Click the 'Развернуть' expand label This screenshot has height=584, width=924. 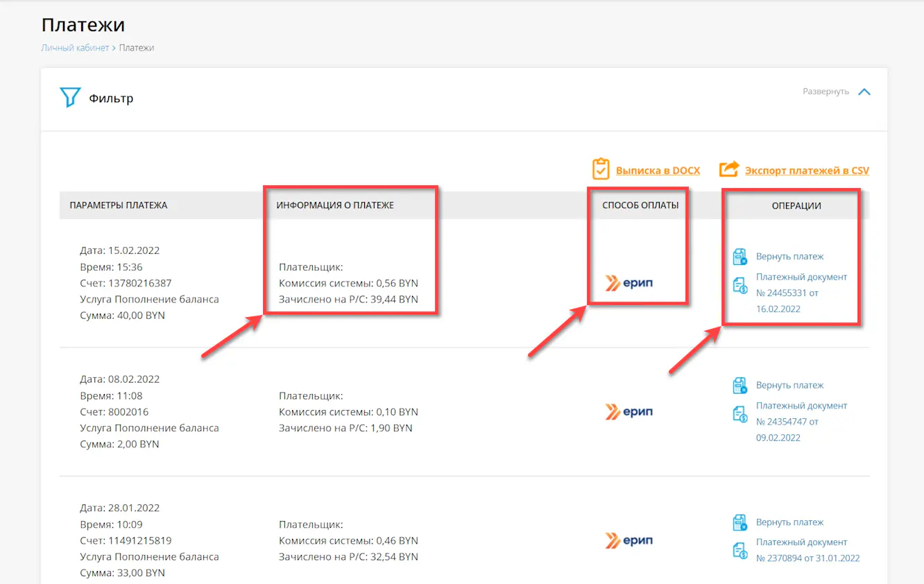click(x=825, y=92)
